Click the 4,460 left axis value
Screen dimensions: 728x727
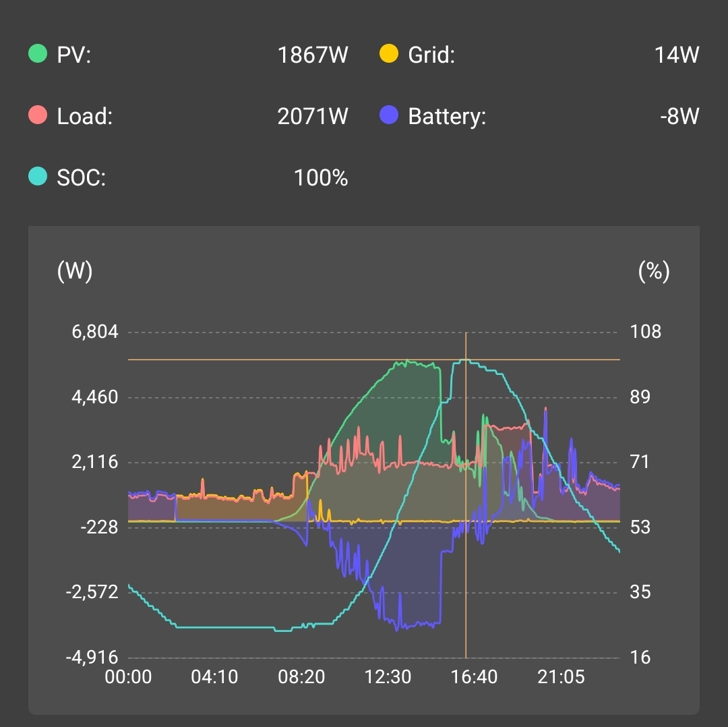[x=95, y=397]
